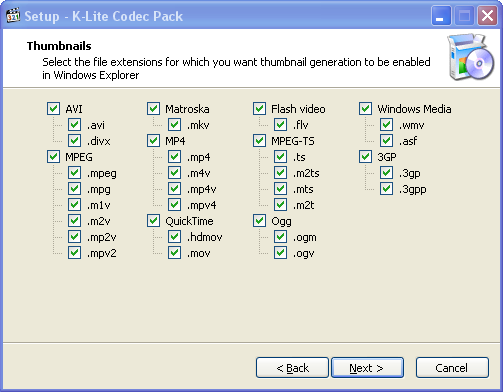Uncheck the Ogg group checkbox
The image size is (503, 392).
click(259, 221)
